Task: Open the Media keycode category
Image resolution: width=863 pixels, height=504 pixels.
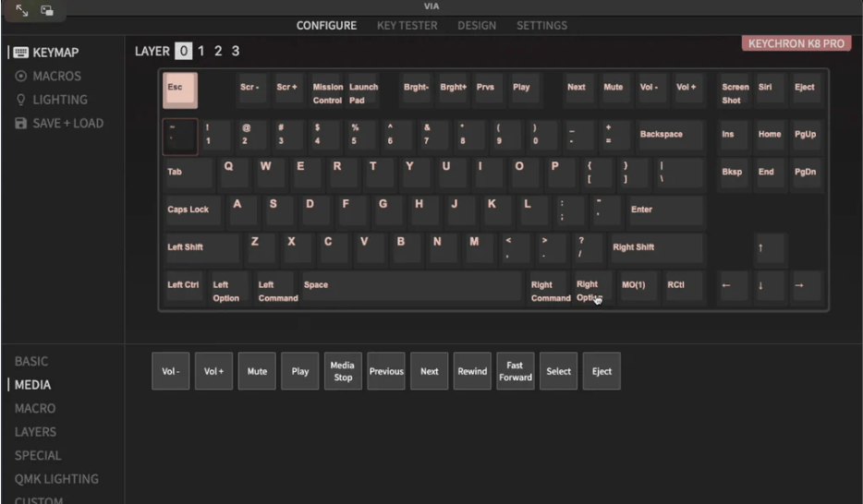Action: click(32, 385)
